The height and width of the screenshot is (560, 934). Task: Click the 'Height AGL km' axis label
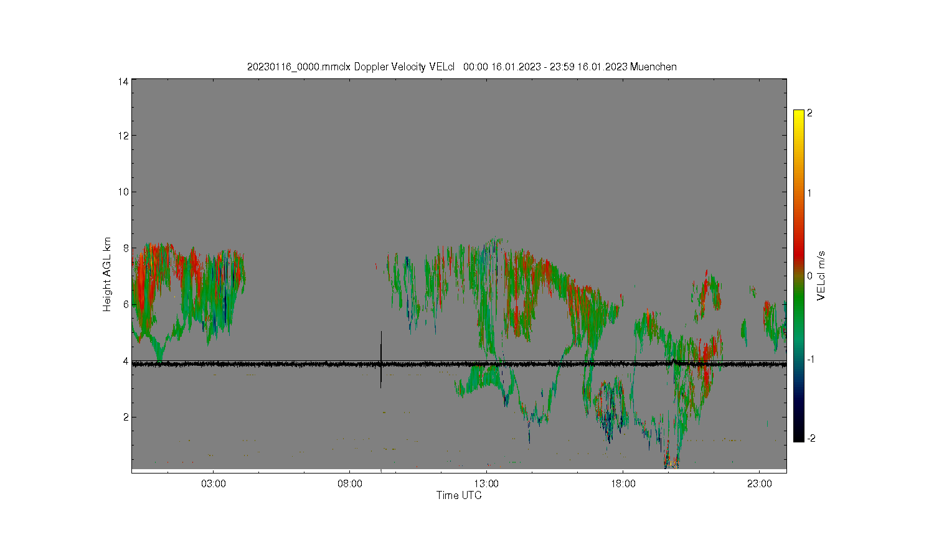coord(107,274)
